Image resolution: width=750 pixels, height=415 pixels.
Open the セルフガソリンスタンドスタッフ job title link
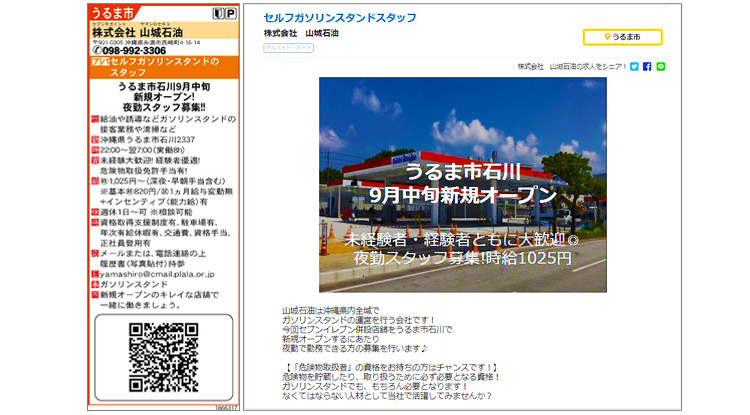tap(340, 18)
